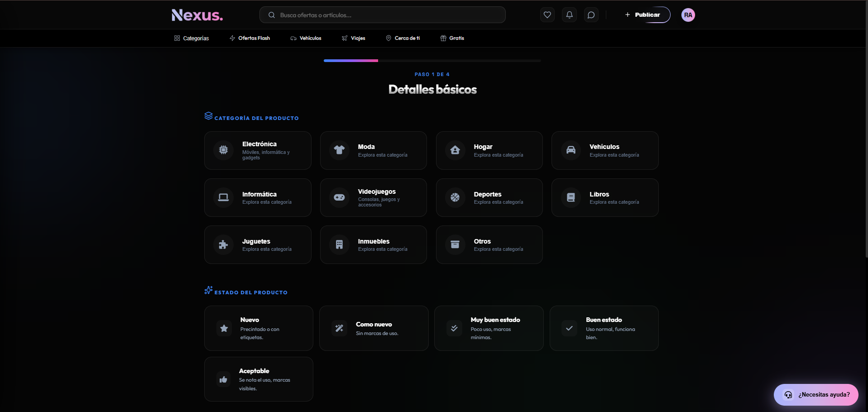Click the Deportes ball icon
The height and width of the screenshot is (412, 868).
coord(455,197)
